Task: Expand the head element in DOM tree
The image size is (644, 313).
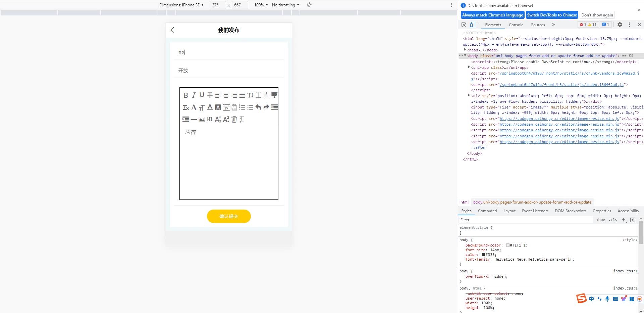Action: [x=465, y=50]
